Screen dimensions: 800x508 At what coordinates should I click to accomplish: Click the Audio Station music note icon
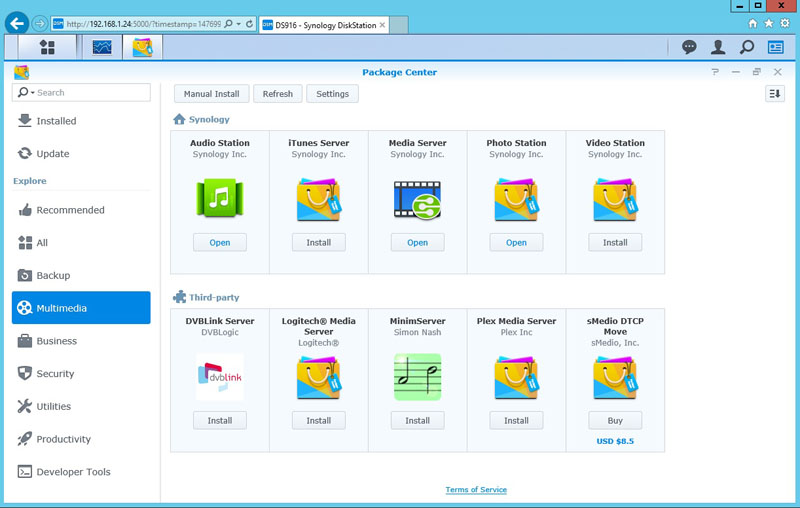(x=219, y=200)
